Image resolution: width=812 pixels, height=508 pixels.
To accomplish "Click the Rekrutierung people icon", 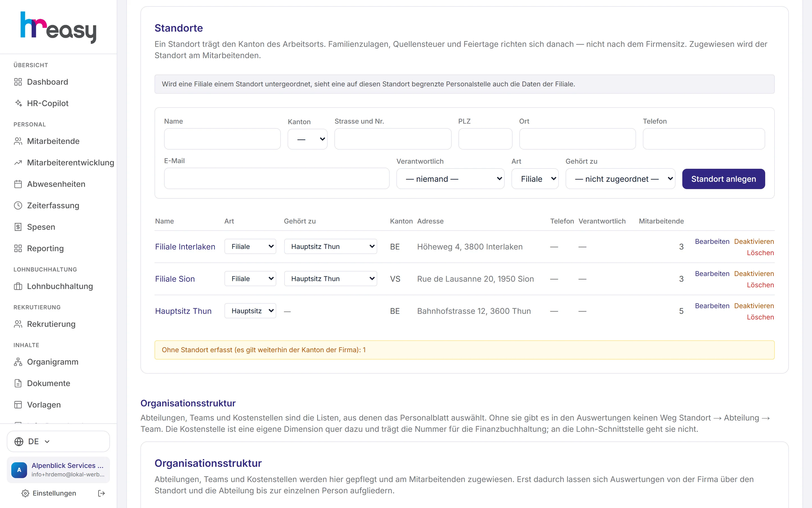I will tap(18, 324).
